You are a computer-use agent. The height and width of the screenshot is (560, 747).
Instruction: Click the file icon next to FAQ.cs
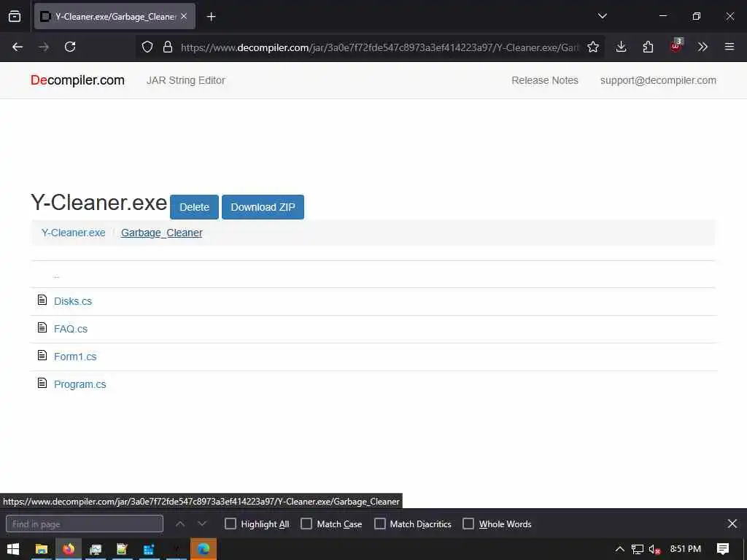42,327
